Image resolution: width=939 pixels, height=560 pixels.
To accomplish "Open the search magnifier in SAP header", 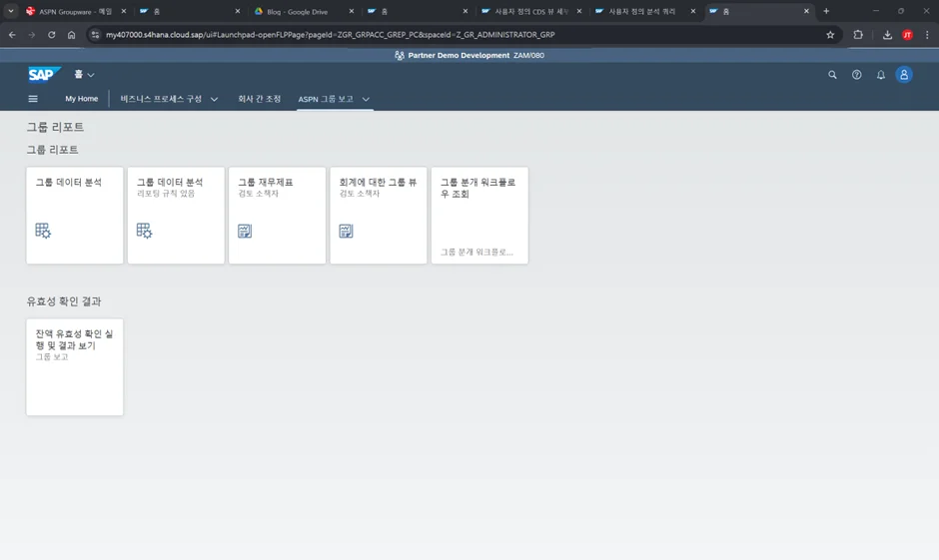I will click(x=832, y=75).
